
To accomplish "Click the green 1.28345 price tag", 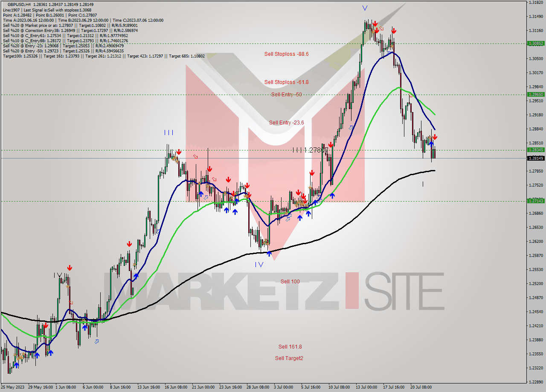I will (535, 150).
